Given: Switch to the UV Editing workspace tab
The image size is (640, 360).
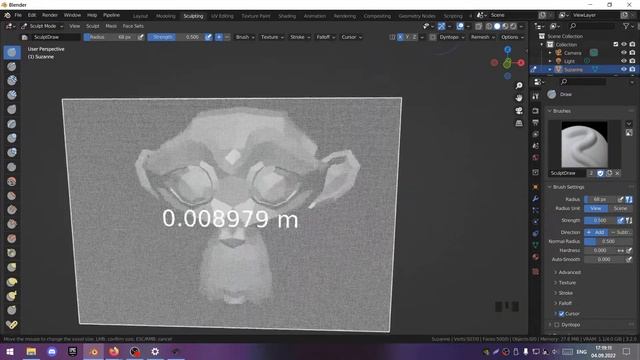Looking at the screenshot, I should tap(222, 16).
